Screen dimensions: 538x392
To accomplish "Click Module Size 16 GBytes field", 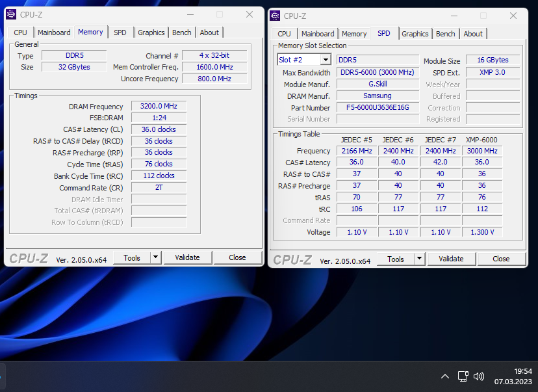I will (493, 60).
